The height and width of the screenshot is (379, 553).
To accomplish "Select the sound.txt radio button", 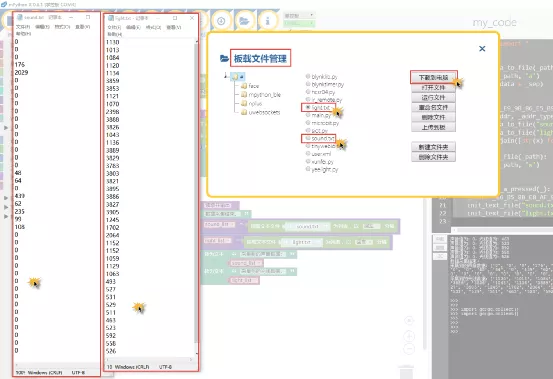I will coord(308,138).
